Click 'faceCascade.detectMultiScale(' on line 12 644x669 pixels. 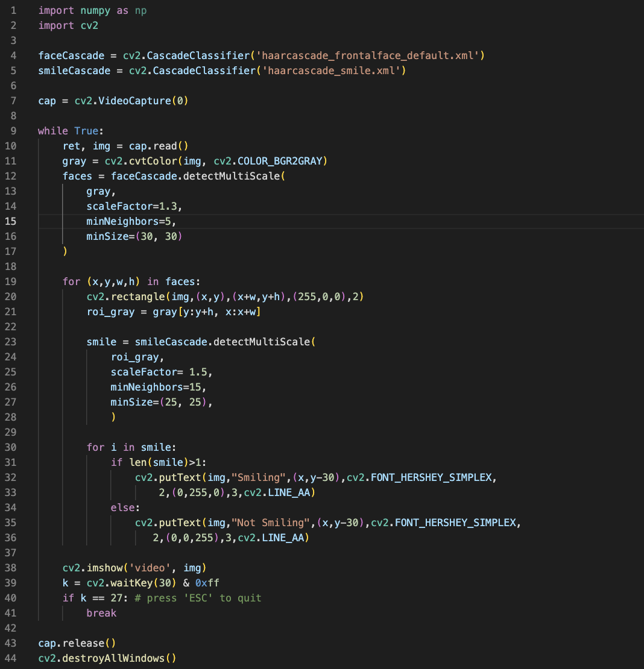coord(198,176)
